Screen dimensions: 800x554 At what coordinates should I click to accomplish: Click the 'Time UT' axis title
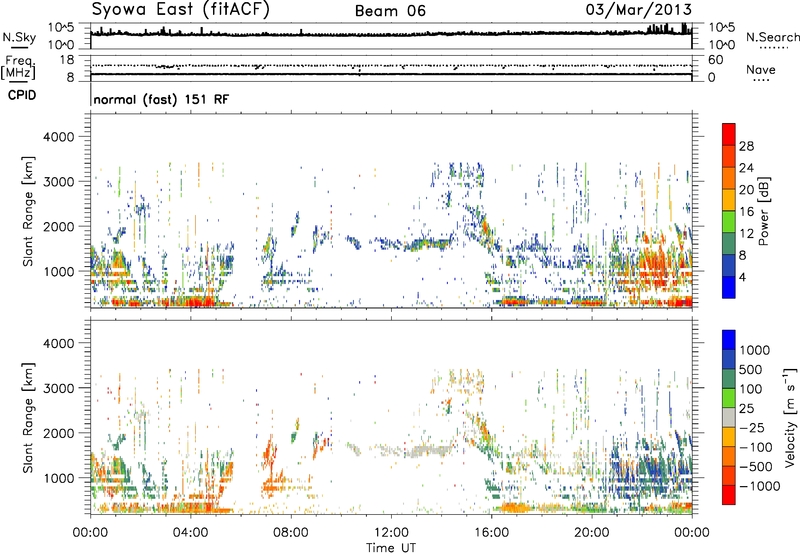click(391, 547)
